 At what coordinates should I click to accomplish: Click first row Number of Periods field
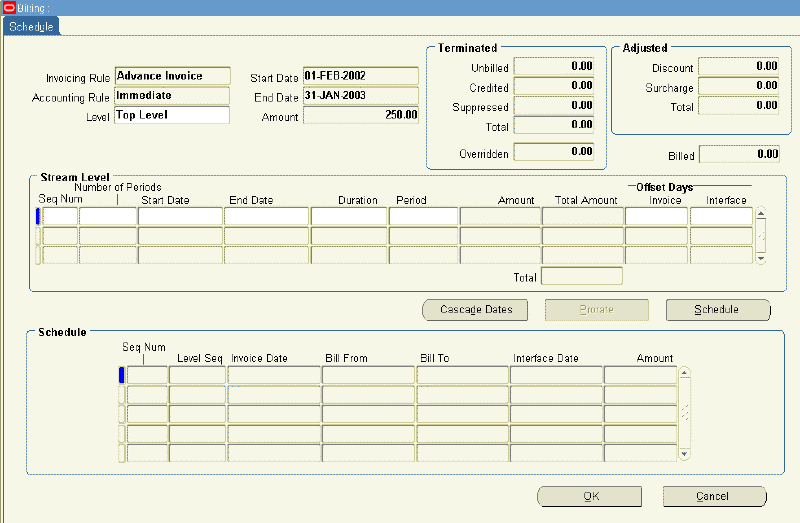108,216
